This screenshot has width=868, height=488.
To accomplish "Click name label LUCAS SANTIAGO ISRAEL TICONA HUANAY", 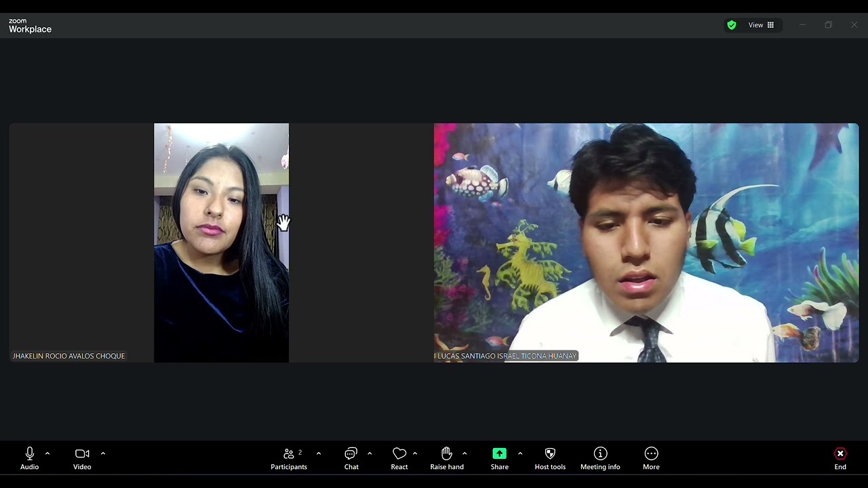I will (x=507, y=356).
